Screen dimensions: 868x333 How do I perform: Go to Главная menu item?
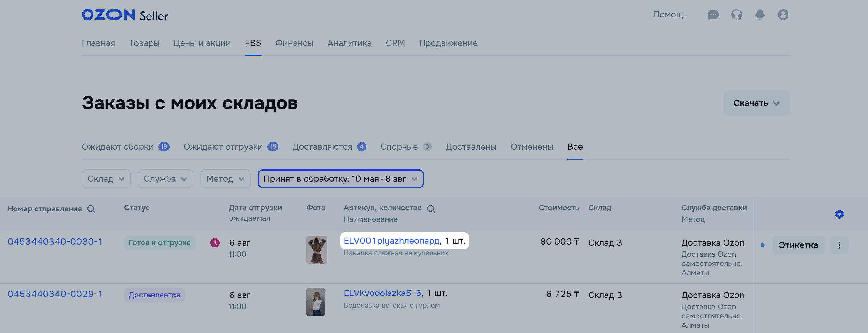tap(98, 43)
